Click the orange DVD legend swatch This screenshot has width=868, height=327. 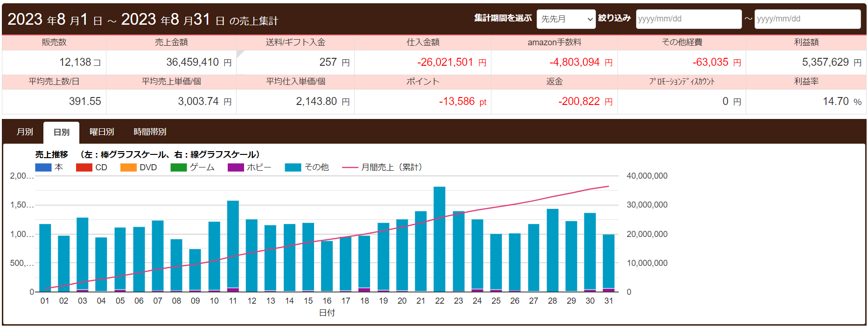pos(128,167)
